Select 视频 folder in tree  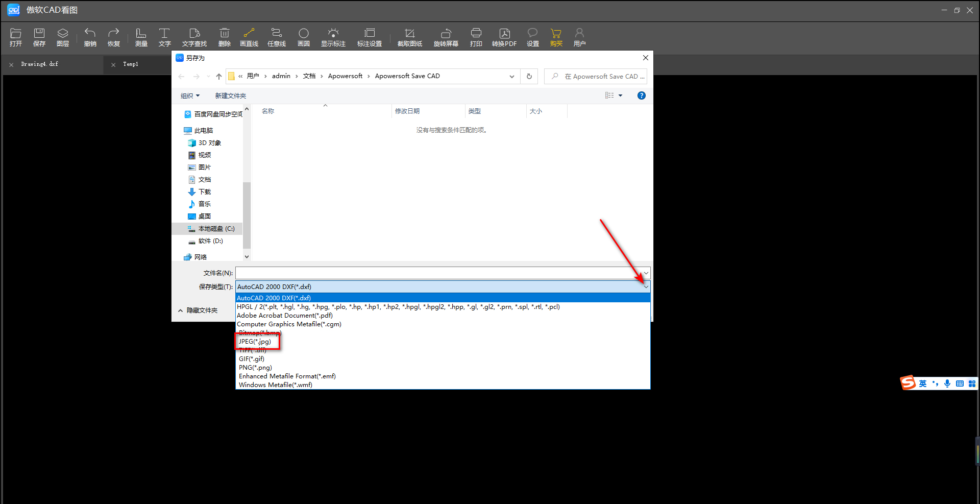click(x=200, y=155)
